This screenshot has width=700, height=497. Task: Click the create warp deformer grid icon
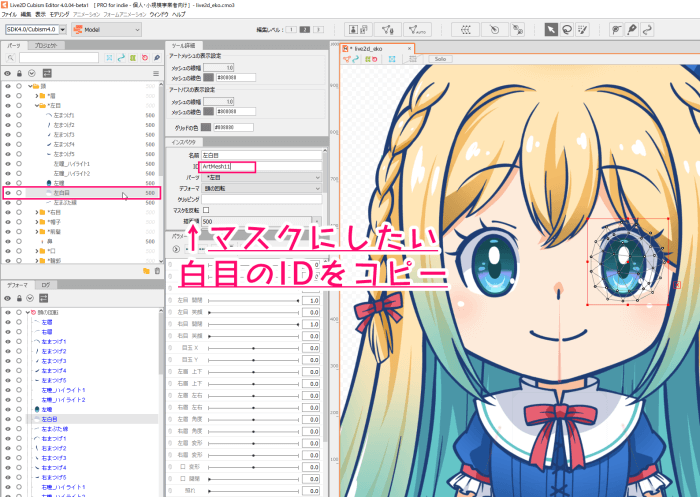[466, 29]
